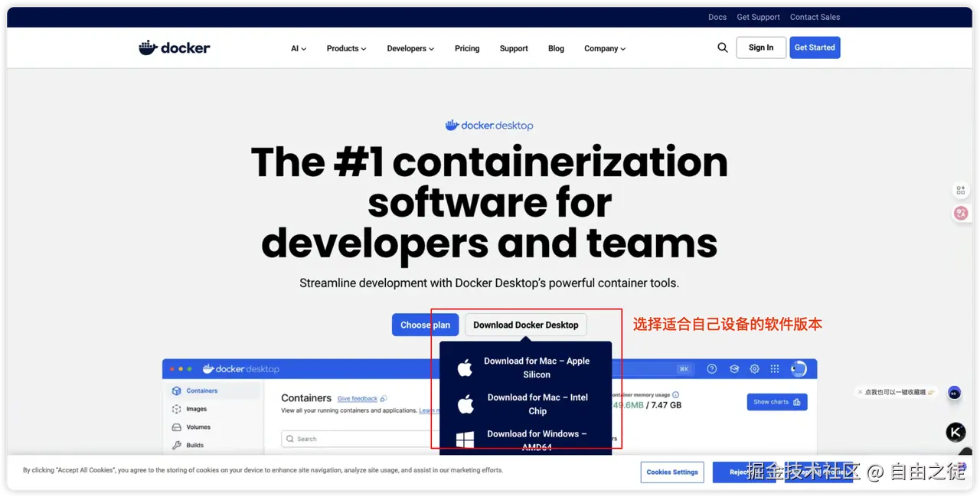The height and width of the screenshot is (497, 980).
Task: Dismiss the 点我也可以一键收藏哦 tooltip
Action: click(x=860, y=392)
